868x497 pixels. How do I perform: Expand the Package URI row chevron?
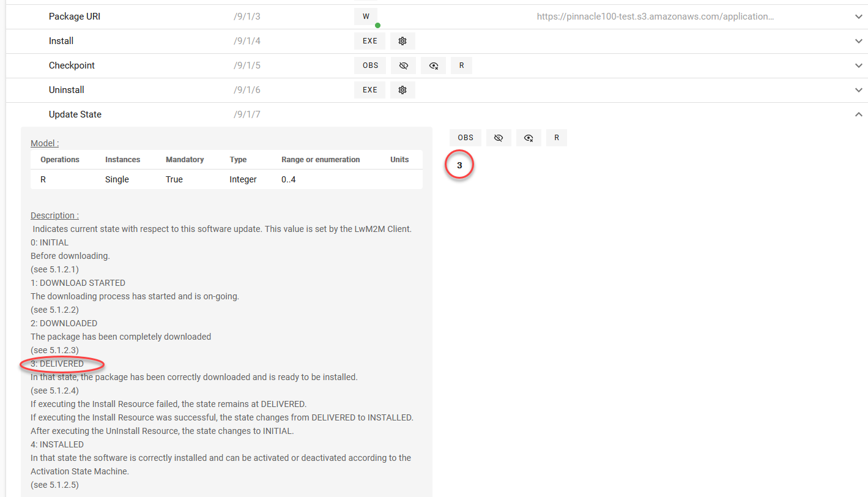coord(858,17)
